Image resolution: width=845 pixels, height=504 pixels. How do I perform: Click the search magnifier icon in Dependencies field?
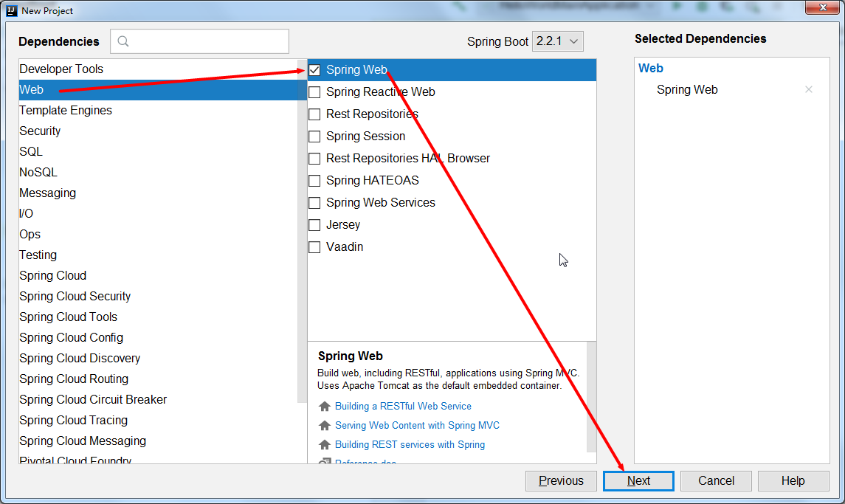(123, 41)
